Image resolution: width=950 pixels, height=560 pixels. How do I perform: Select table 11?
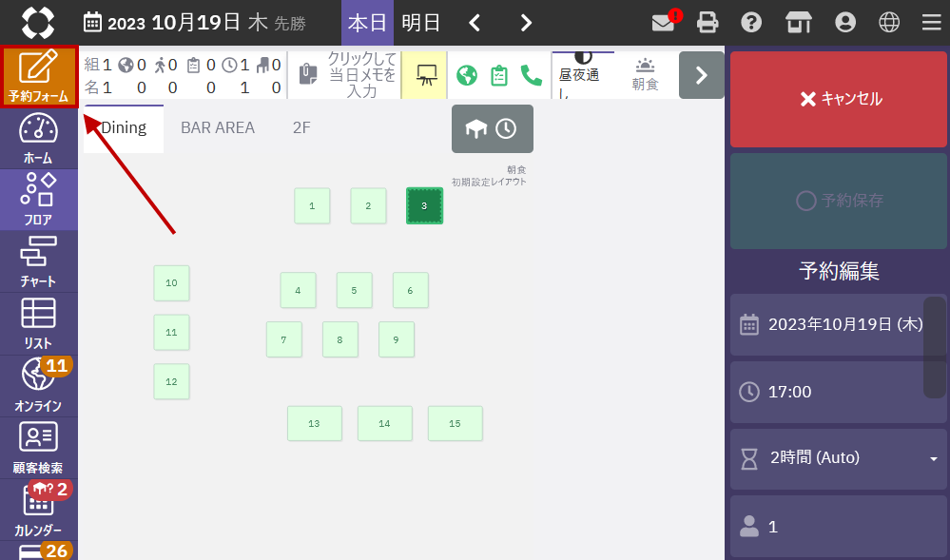[171, 332]
